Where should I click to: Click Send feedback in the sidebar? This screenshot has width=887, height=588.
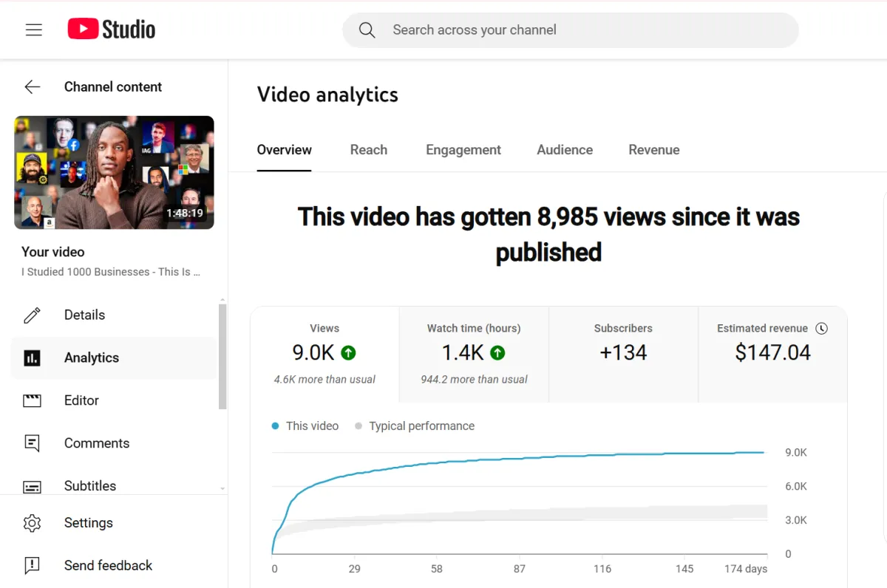tap(114, 566)
